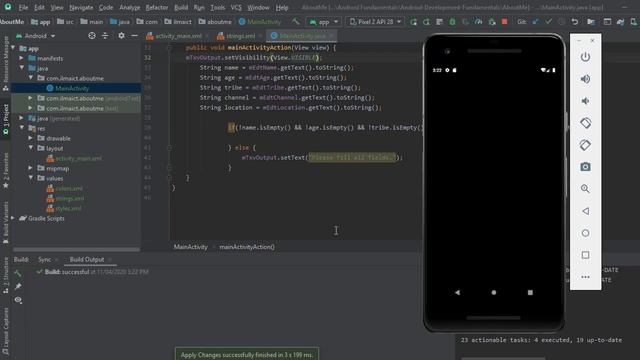Click the emulator Volume Up icon
This screenshot has width=640, height=360.
pyautogui.click(x=585, y=79)
